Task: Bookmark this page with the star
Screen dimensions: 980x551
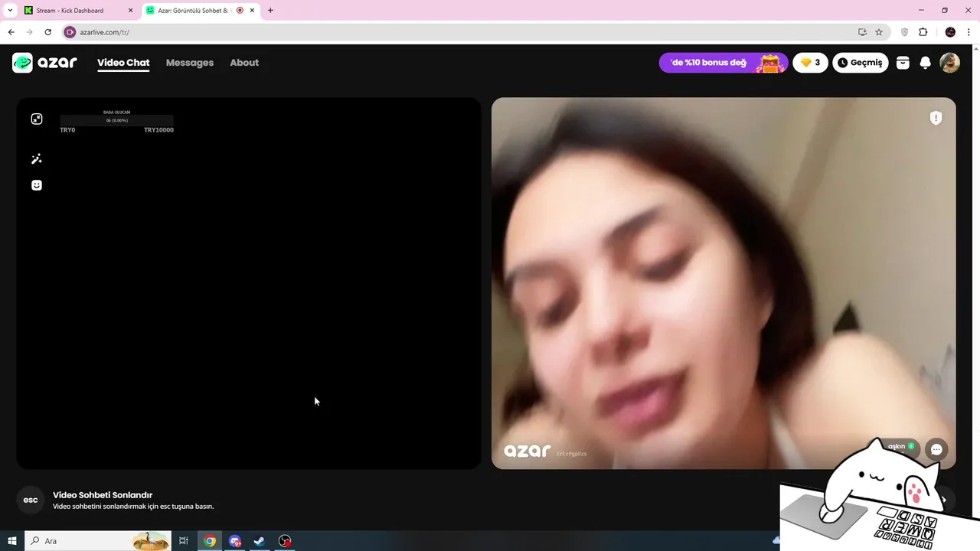Action: click(x=879, y=32)
